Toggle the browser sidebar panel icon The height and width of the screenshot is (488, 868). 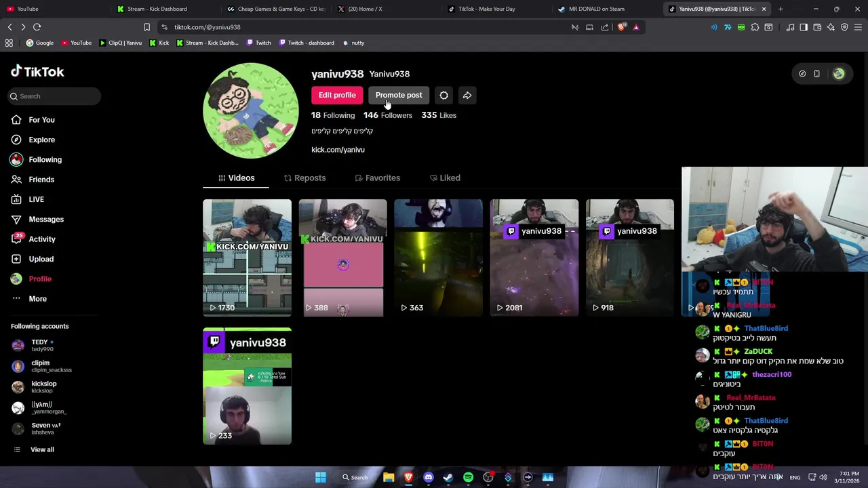[x=804, y=27]
